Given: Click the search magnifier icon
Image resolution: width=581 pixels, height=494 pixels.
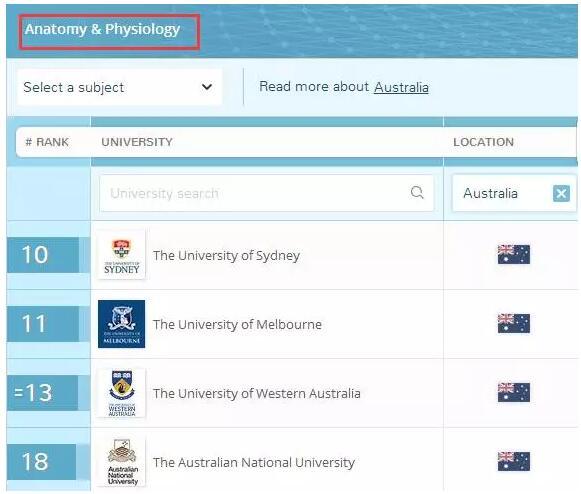Looking at the screenshot, I should (x=417, y=192).
